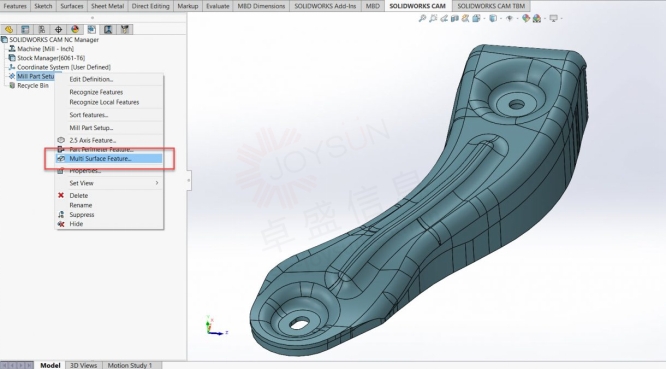Open the DimXpertManager crosshair tab icon
This screenshot has width=666, height=369.
(x=58, y=29)
